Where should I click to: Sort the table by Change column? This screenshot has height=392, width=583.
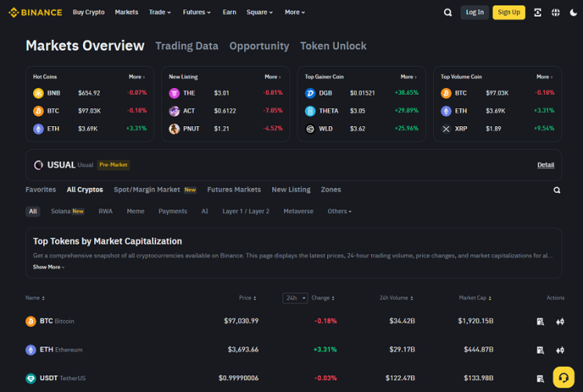(323, 298)
